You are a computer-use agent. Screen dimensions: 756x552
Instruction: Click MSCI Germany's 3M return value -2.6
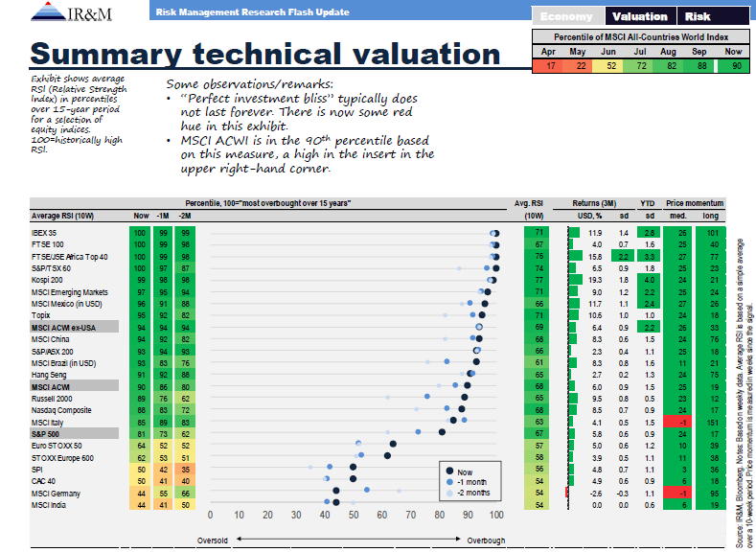(596, 494)
